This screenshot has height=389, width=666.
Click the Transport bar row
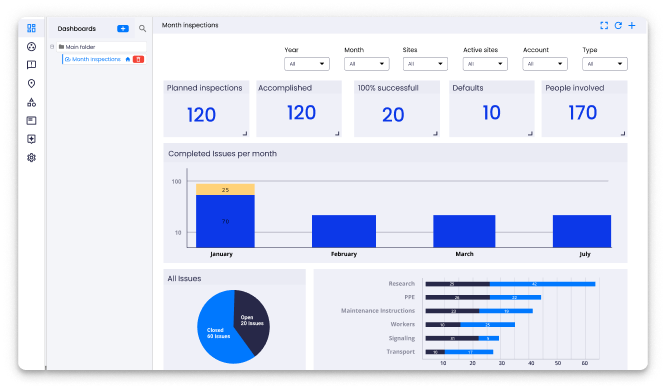(x=459, y=352)
